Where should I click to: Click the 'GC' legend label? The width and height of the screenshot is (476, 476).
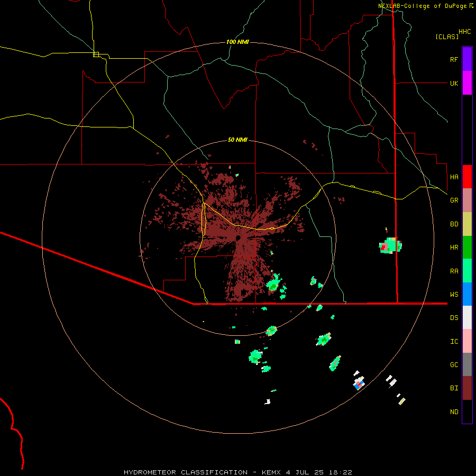(x=454, y=364)
